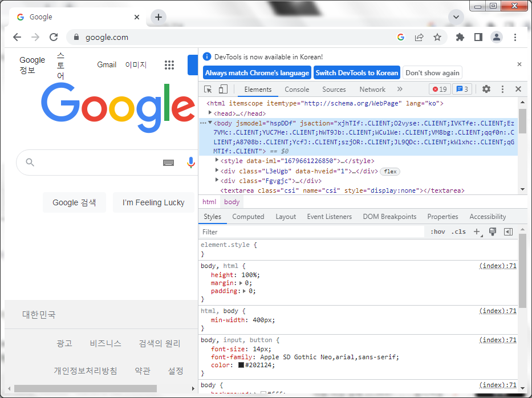Expand the div class L3eUgb node

217,170
